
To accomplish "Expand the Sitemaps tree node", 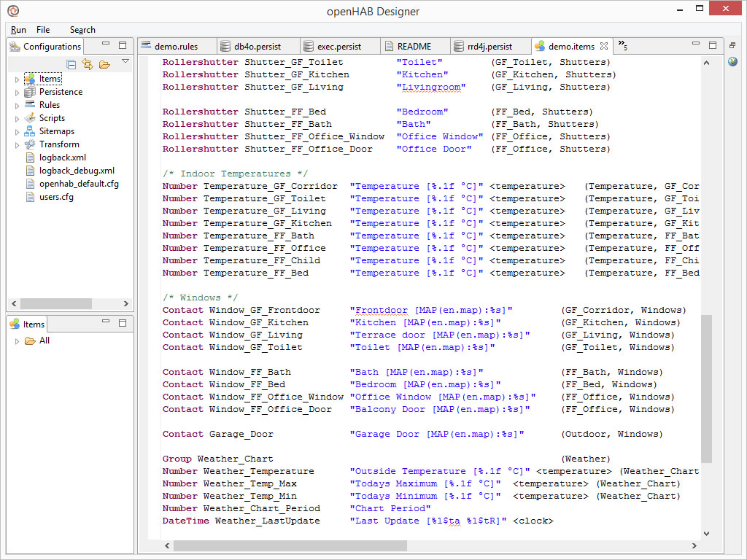I will [17, 132].
